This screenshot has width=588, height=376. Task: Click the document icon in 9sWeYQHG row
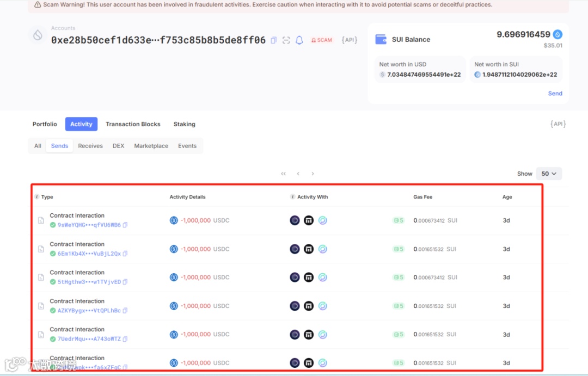pos(41,220)
